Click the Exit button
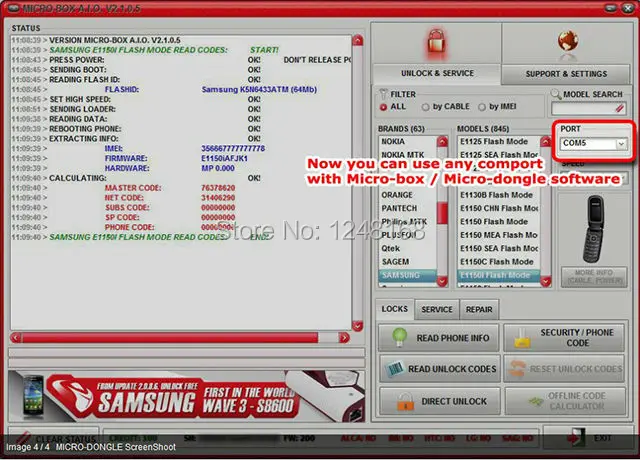The image size is (640, 460). [588, 438]
